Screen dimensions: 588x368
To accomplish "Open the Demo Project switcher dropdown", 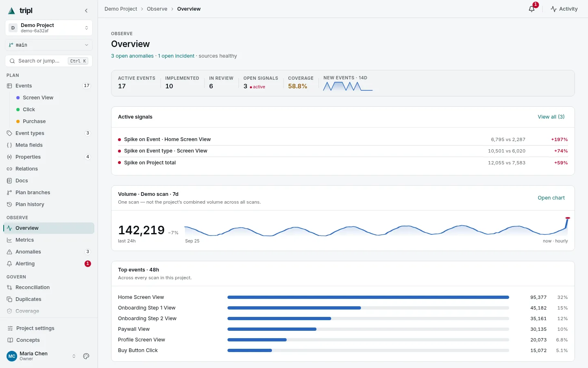I will click(49, 28).
